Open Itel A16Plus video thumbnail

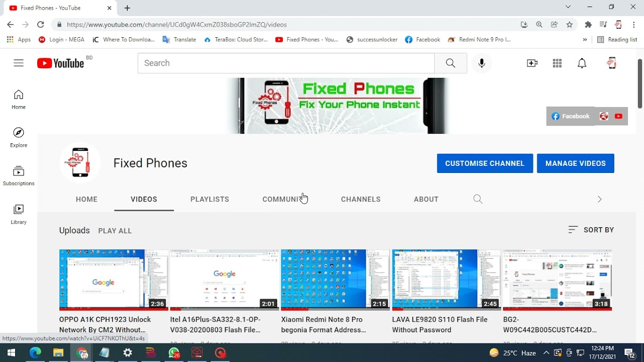coord(224,280)
